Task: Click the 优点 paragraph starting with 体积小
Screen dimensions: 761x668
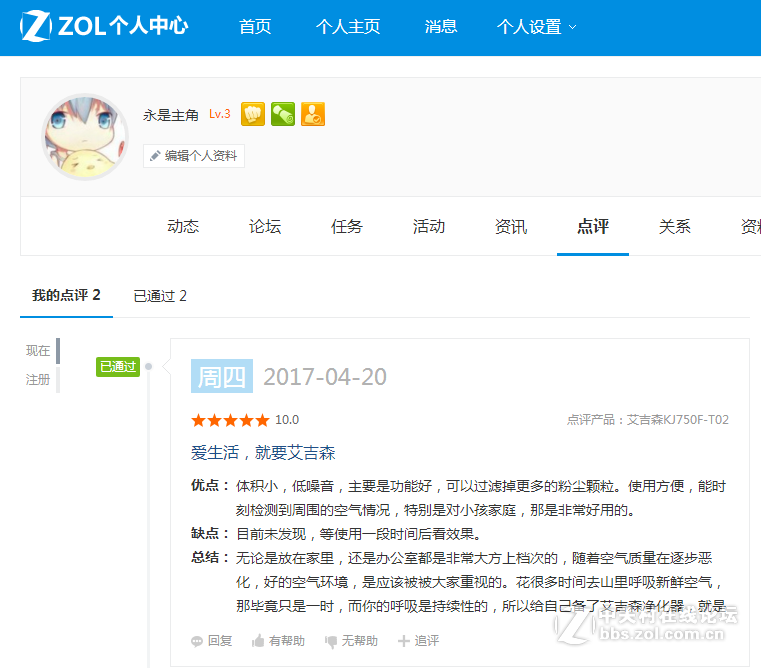Action: tap(480, 498)
